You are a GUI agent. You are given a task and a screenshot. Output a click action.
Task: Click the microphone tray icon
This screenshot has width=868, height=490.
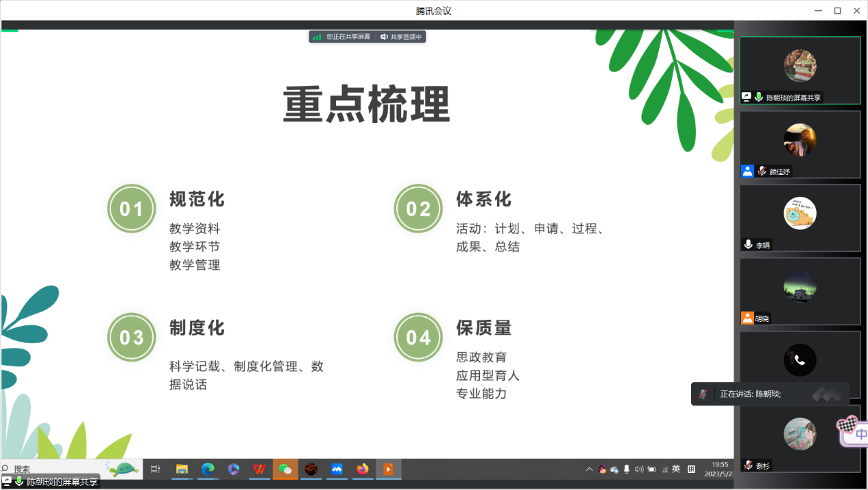pyautogui.click(x=627, y=469)
